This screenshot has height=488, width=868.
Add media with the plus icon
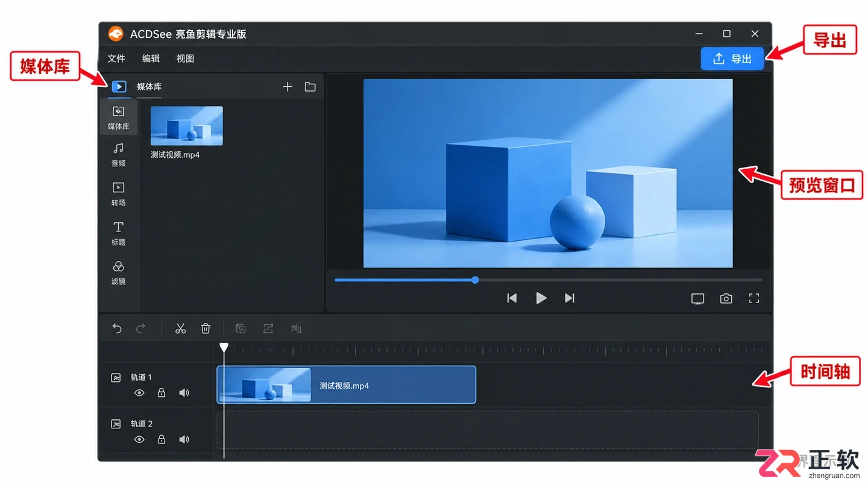pyautogui.click(x=288, y=87)
